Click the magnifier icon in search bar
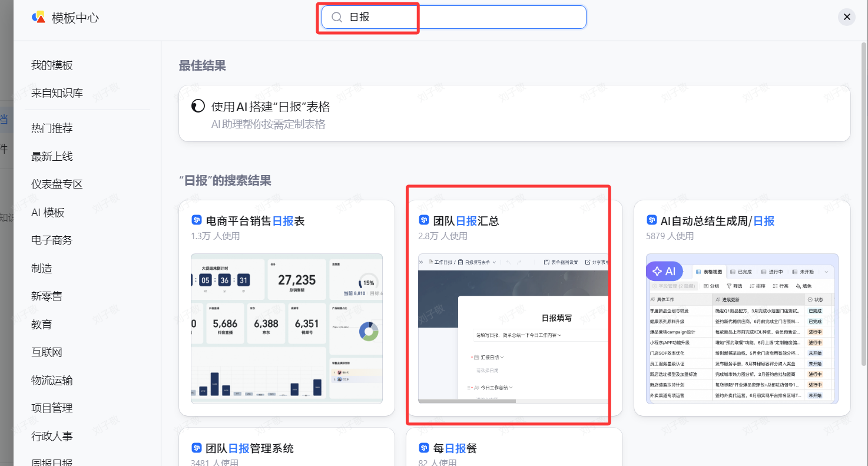This screenshot has height=466, width=868. point(336,17)
